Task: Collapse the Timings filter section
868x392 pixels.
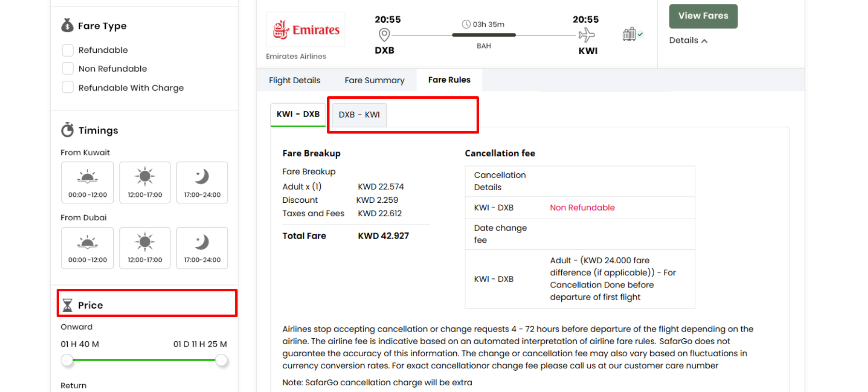Action: [98, 130]
